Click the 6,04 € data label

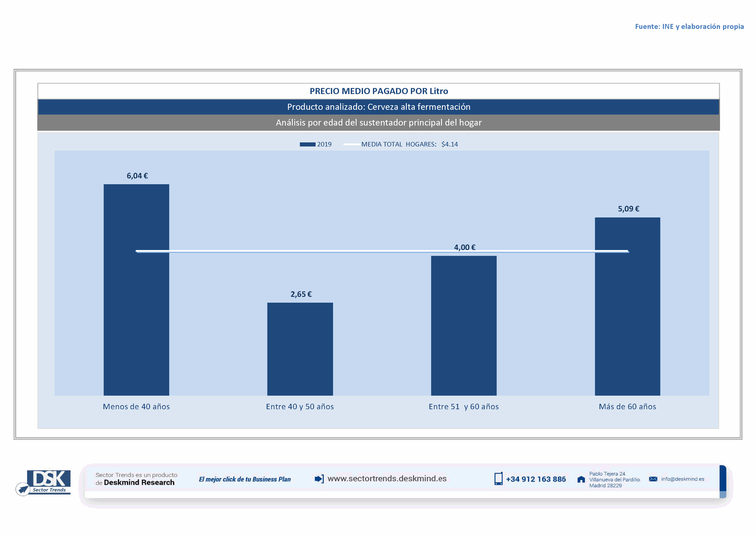[x=137, y=176]
